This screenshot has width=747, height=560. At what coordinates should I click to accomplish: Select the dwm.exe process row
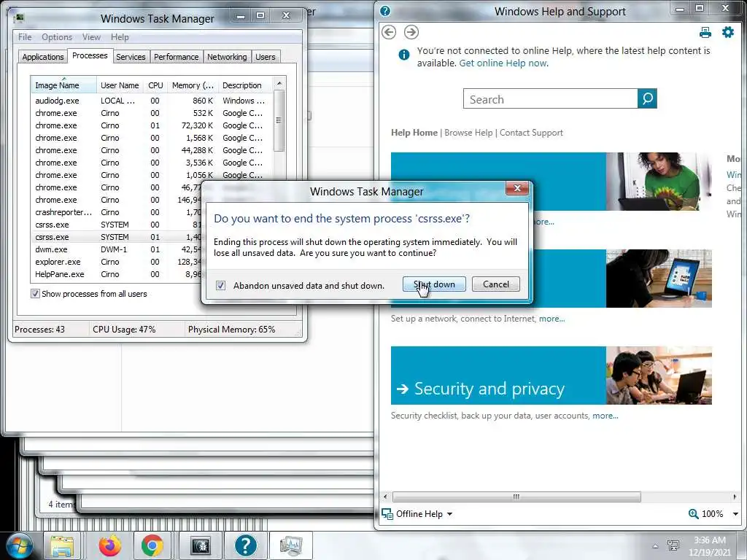point(116,249)
